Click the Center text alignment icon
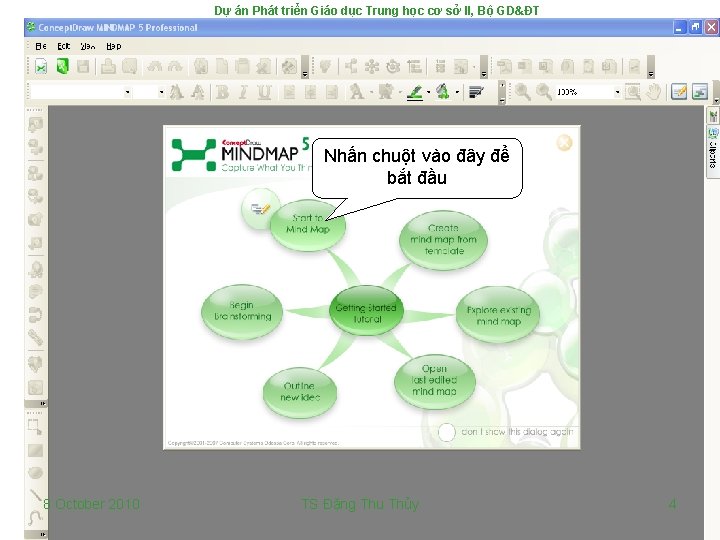 pyautogui.click(x=310, y=92)
